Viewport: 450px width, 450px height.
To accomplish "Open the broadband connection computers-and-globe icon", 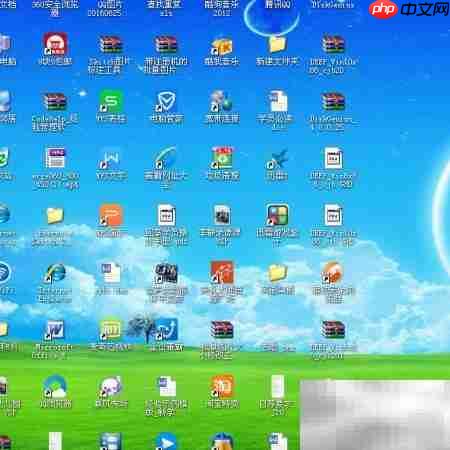I will pyautogui.click(x=222, y=101).
